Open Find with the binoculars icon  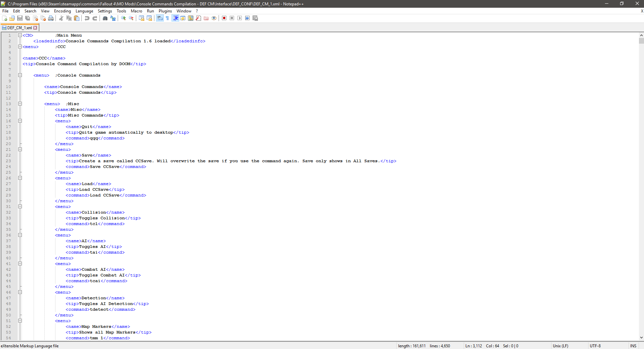click(105, 18)
